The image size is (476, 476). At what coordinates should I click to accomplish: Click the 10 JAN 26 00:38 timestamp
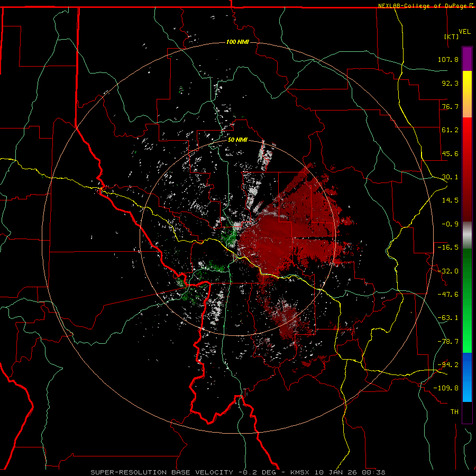[350, 472]
